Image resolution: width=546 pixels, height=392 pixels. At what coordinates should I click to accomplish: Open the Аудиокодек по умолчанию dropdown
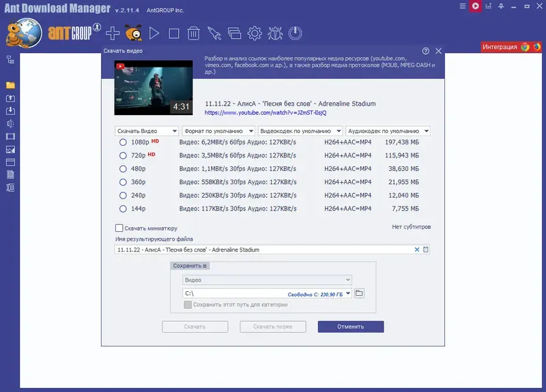(388, 131)
